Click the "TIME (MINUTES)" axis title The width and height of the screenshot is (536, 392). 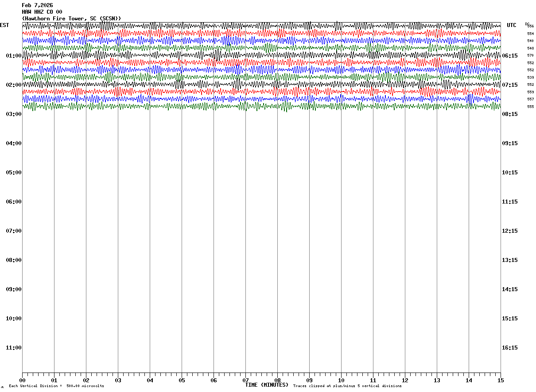tap(267, 385)
